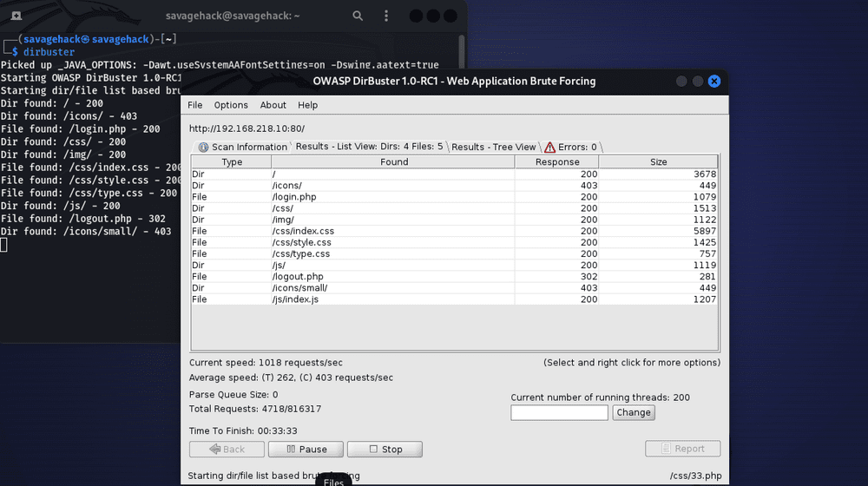Stop the DirBuster scan
Image resolution: width=868 pixels, height=486 pixels.
point(385,449)
